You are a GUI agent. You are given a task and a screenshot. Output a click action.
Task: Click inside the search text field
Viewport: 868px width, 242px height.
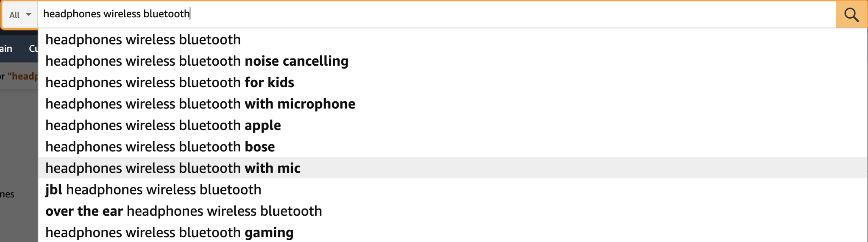(x=437, y=14)
